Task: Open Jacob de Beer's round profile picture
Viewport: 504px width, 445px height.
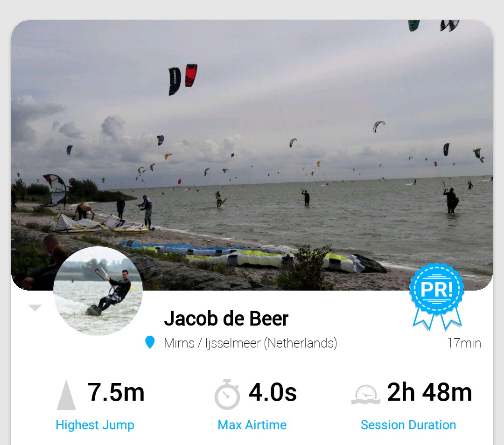Action: (x=98, y=291)
